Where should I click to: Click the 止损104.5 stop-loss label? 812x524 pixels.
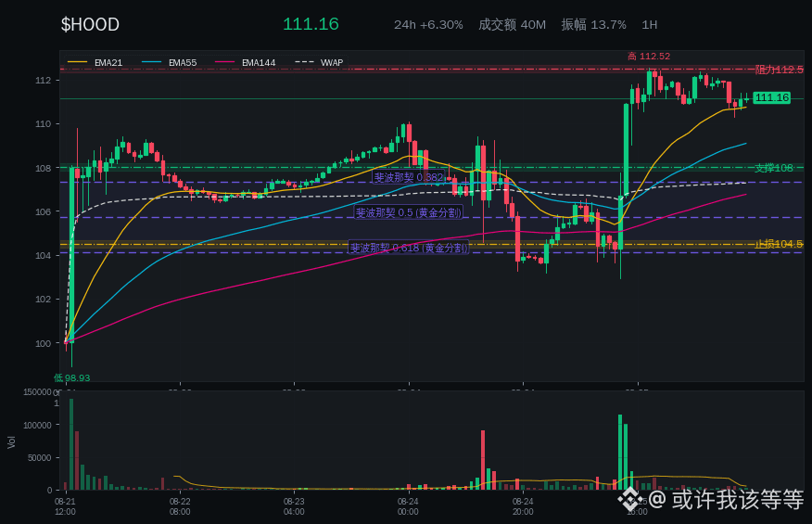(779, 244)
